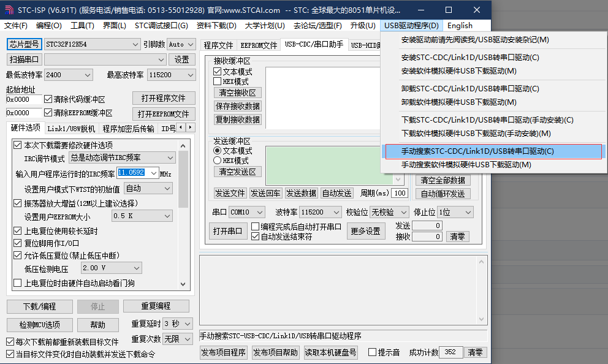Open the scan serial port dropdown
The width and height of the screenshot is (608, 364).
coord(105,59)
